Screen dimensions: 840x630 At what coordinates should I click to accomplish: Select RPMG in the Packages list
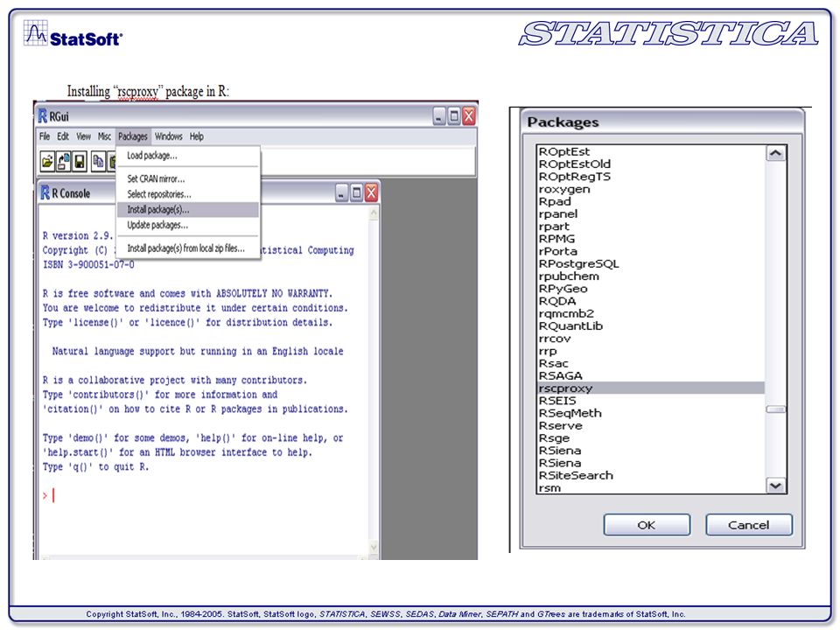[651, 238]
